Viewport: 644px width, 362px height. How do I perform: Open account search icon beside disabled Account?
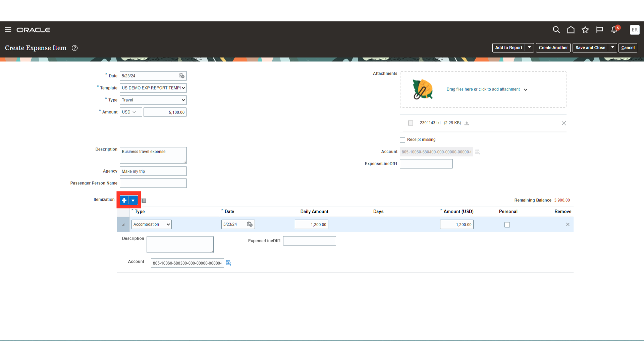[477, 152]
